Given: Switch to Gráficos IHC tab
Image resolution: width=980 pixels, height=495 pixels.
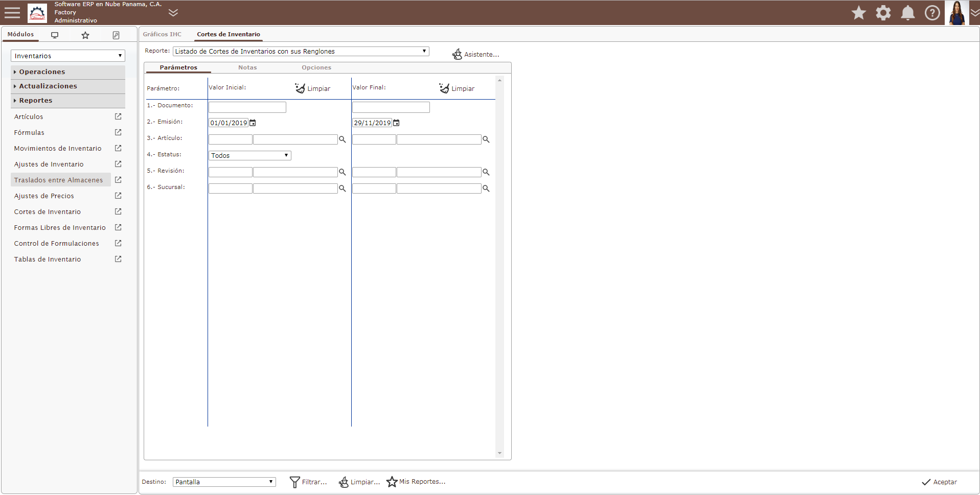Looking at the screenshot, I should [x=162, y=34].
